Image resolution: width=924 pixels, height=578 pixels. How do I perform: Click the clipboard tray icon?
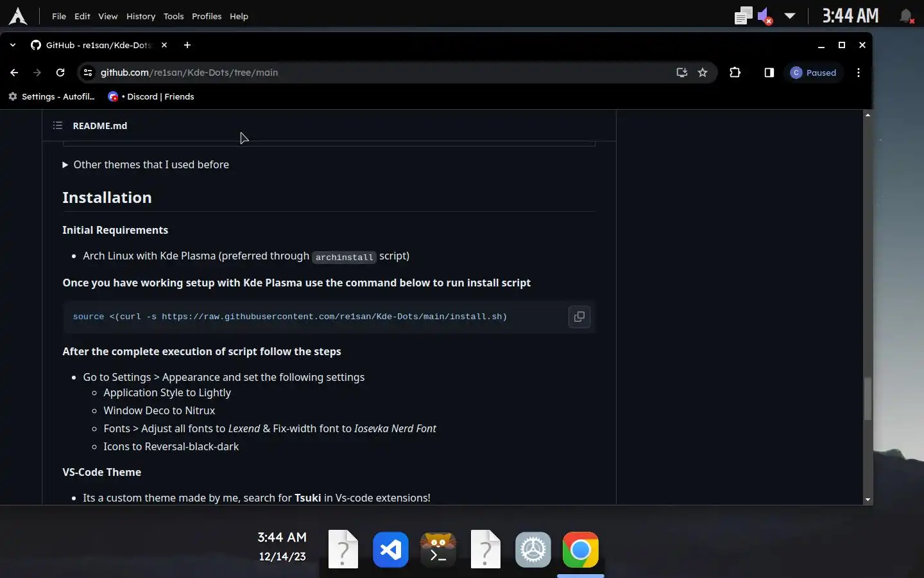pyautogui.click(x=743, y=16)
